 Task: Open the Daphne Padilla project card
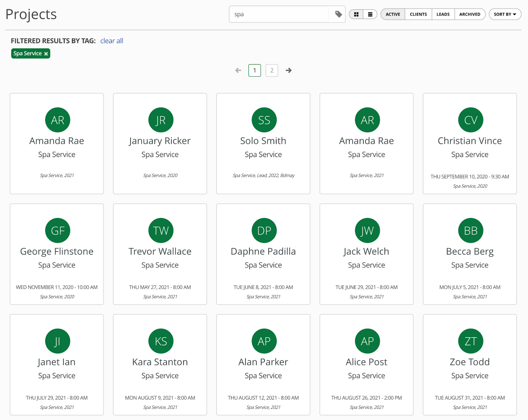(x=263, y=254)
